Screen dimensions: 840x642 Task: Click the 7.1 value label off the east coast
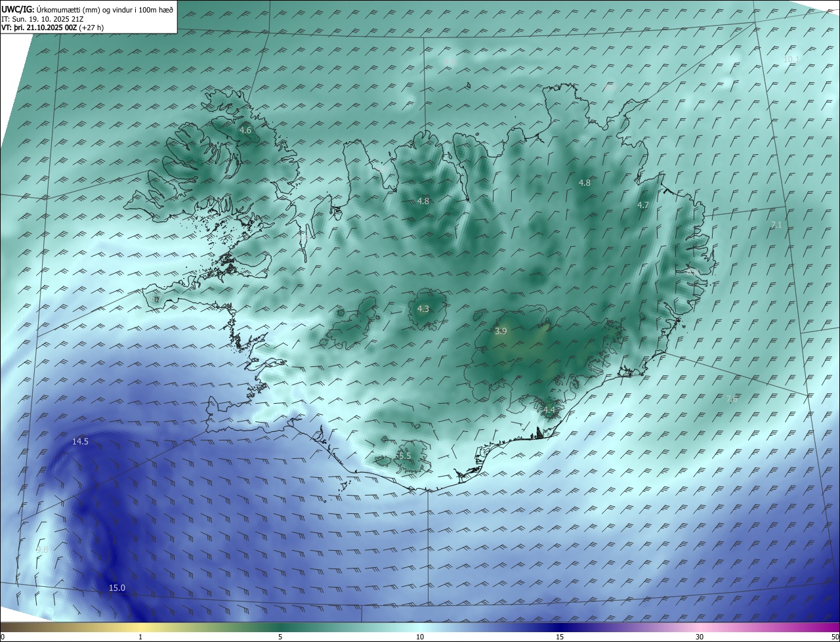[x=776, y=225]
